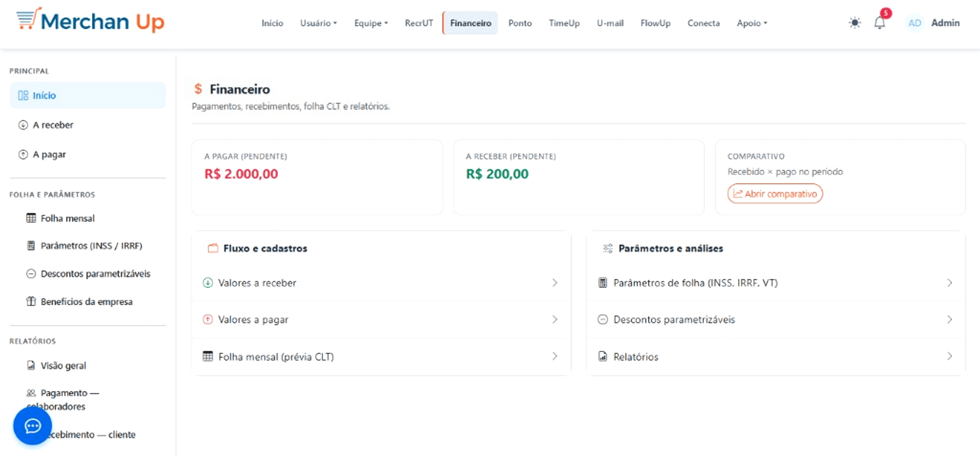Click the Fluxo e cadastros wallet icon

tap(213, 248)
